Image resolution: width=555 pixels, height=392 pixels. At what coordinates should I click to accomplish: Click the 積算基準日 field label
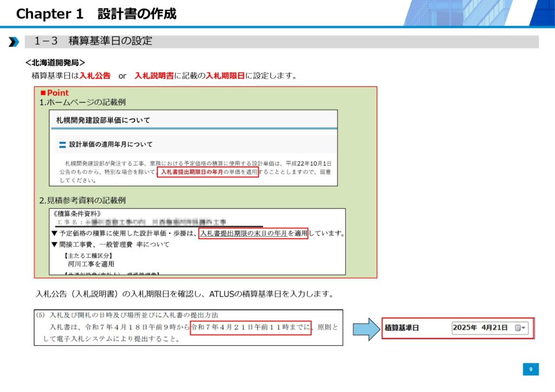[402, 328]
